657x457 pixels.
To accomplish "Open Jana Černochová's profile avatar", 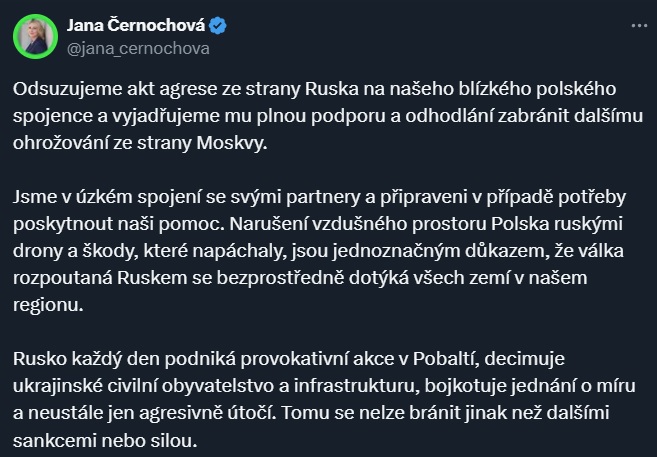I will (35, 36).
